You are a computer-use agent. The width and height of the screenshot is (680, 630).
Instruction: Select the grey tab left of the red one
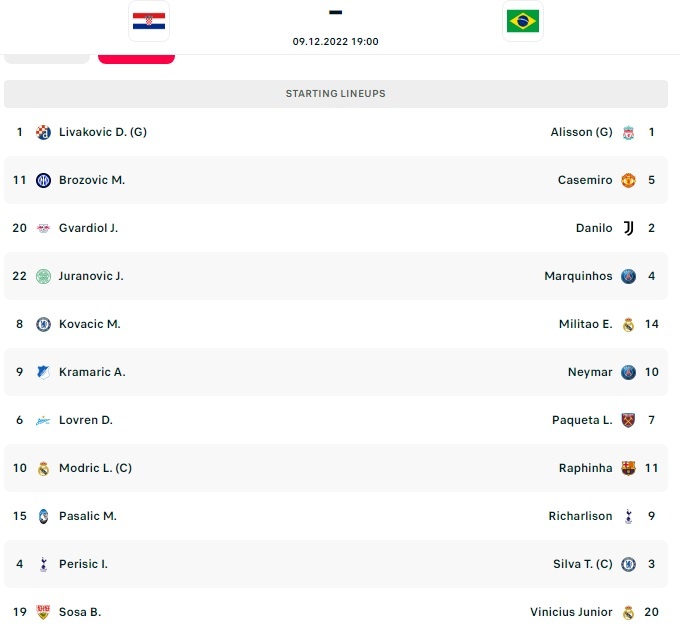pyautogui.click(x=47, y=59)
